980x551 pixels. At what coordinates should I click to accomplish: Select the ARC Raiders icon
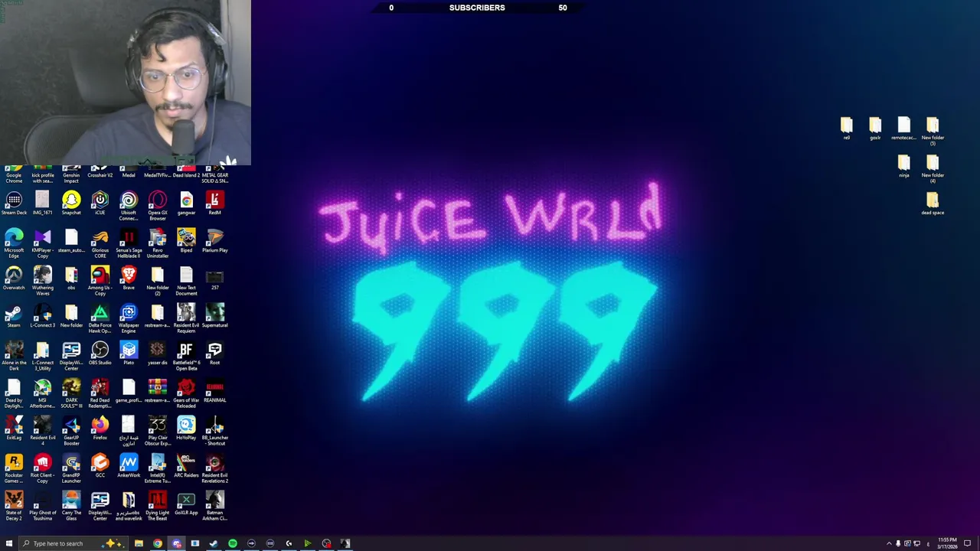186,466
